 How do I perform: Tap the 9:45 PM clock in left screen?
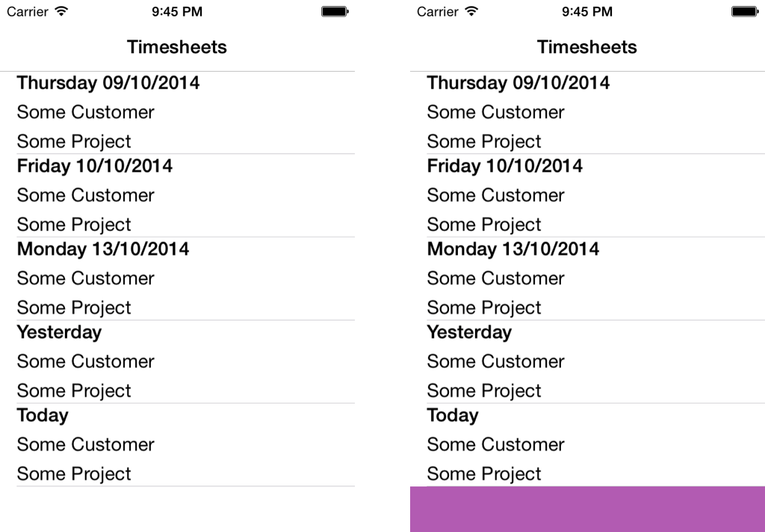click(177, 11)
